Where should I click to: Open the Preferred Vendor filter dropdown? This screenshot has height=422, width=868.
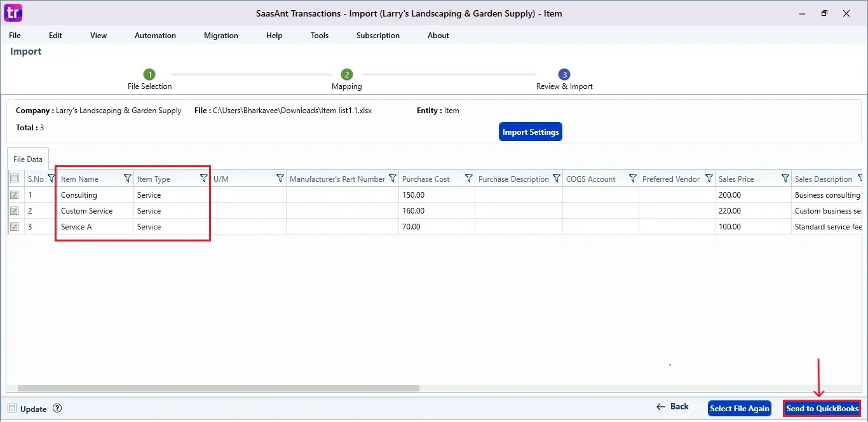(x=710, y=179)
